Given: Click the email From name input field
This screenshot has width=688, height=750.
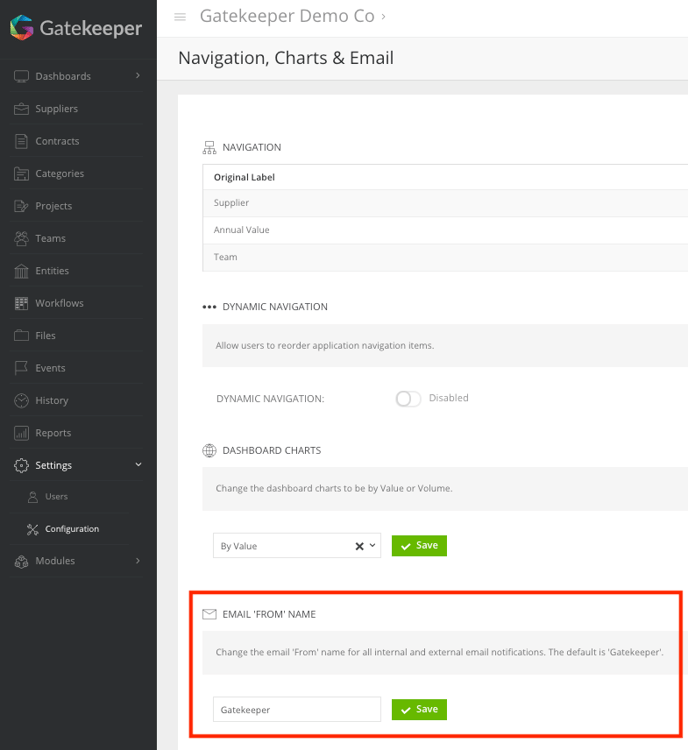Looking at the screenshot, I should [297, 709].
